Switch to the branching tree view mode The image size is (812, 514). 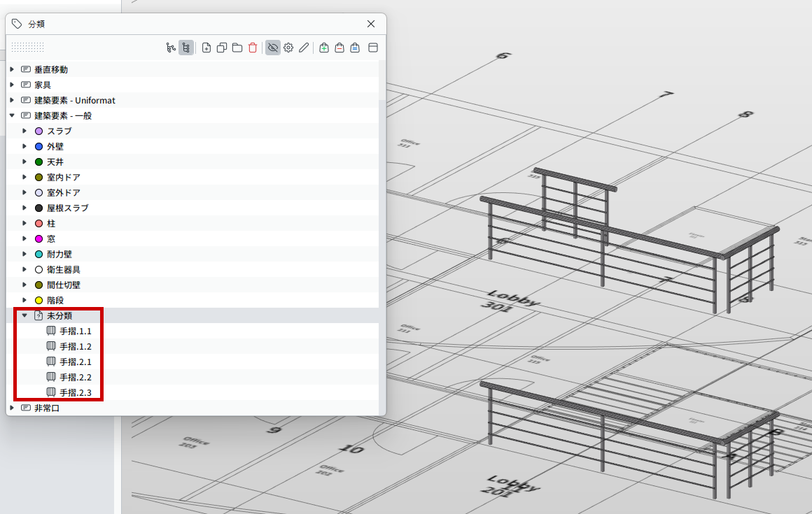171,48
